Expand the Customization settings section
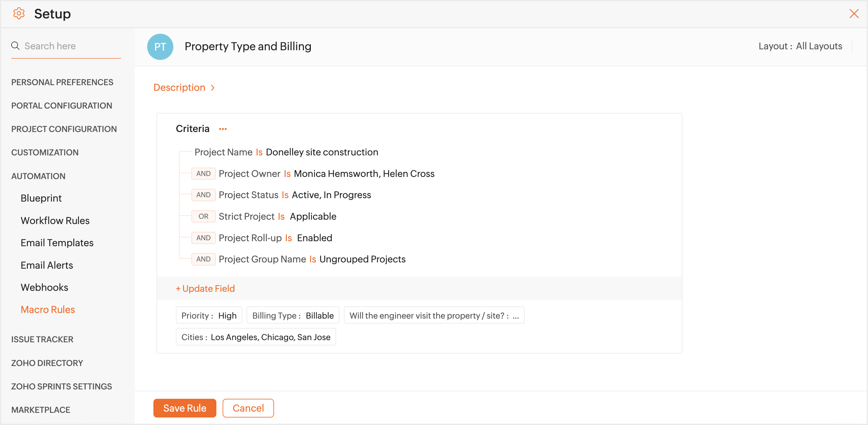The image size is (868, 425). [45, 153]
